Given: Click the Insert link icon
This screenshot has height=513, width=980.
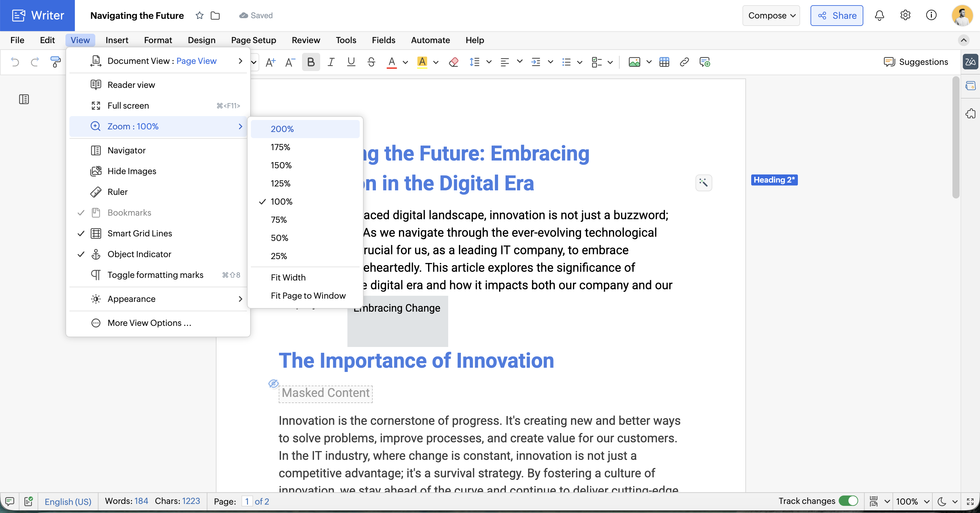Looking at the screenshot, I should (x=684, y=62).
